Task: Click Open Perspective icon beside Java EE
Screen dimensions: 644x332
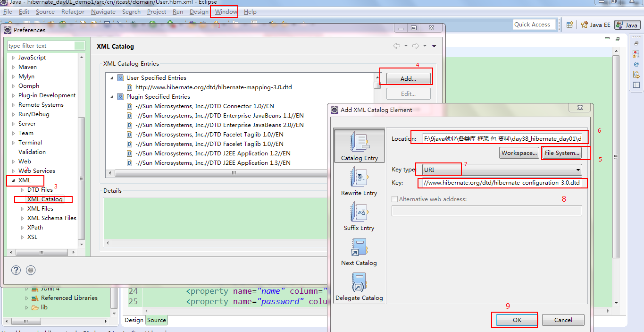Action: point(570,25)
